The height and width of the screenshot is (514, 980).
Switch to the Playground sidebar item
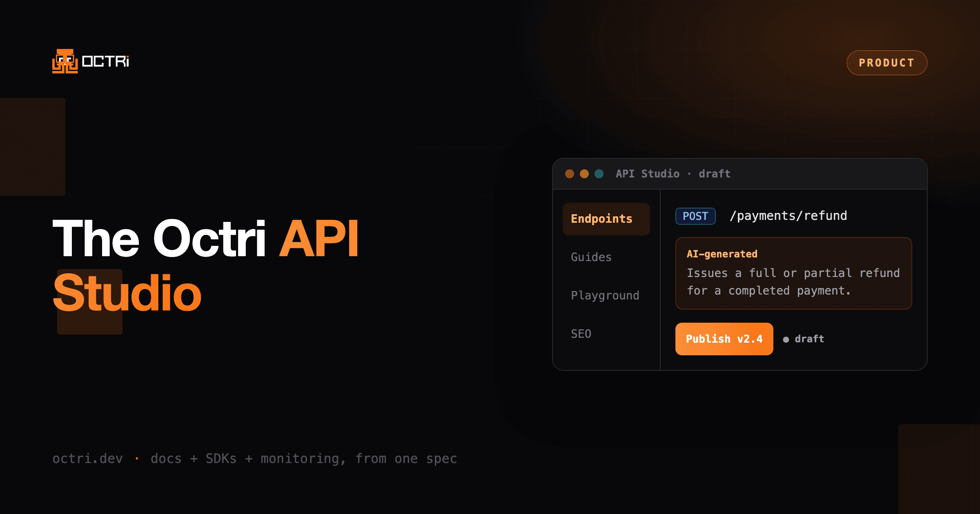pos(605,295)
